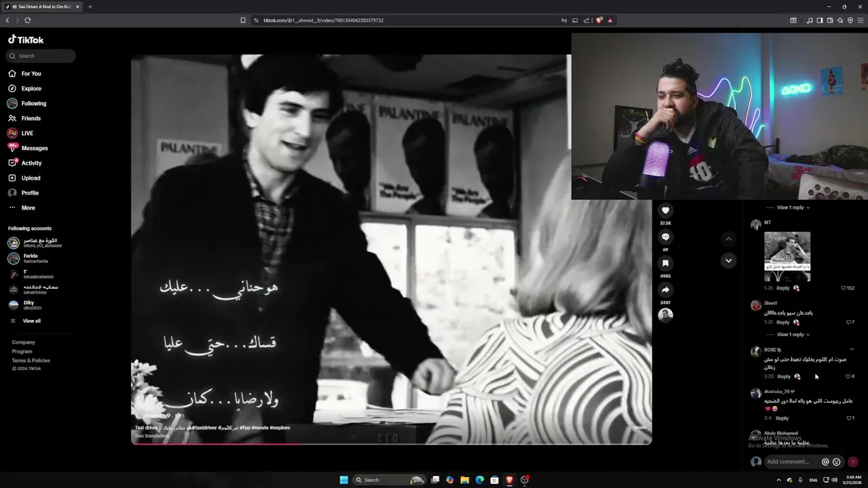Open Microsoft Edge from the taskbar

point(479,480)
